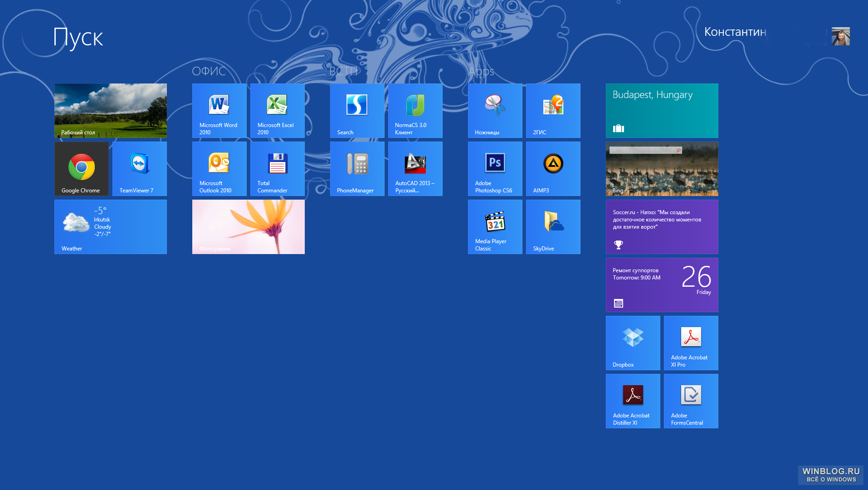Select the Apps group heading
Screen dimensions: 868x490
click(x=481, y=72)
